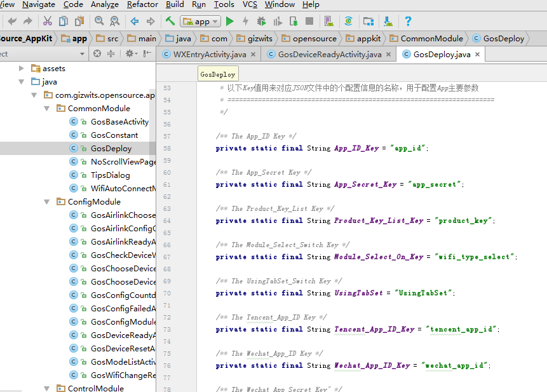Click the Debug app bug icon
This screenshot has width=547, height=392.
[x=261, y=22]
